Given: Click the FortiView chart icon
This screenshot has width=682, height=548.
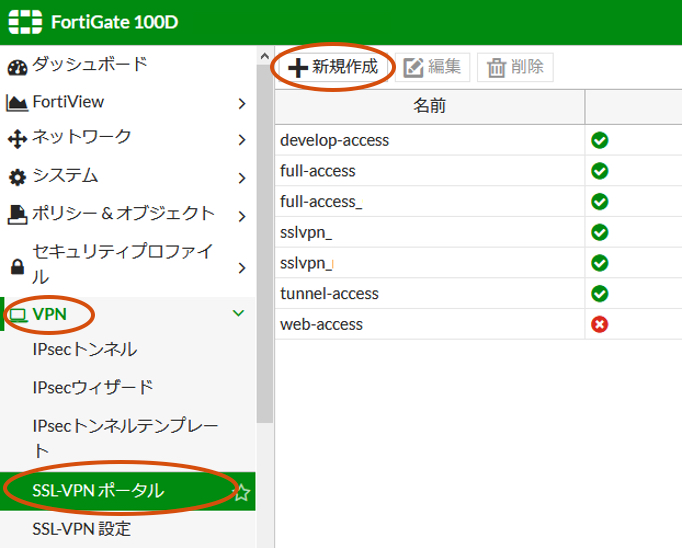Looking at the screenshot, I should (17, 103).
